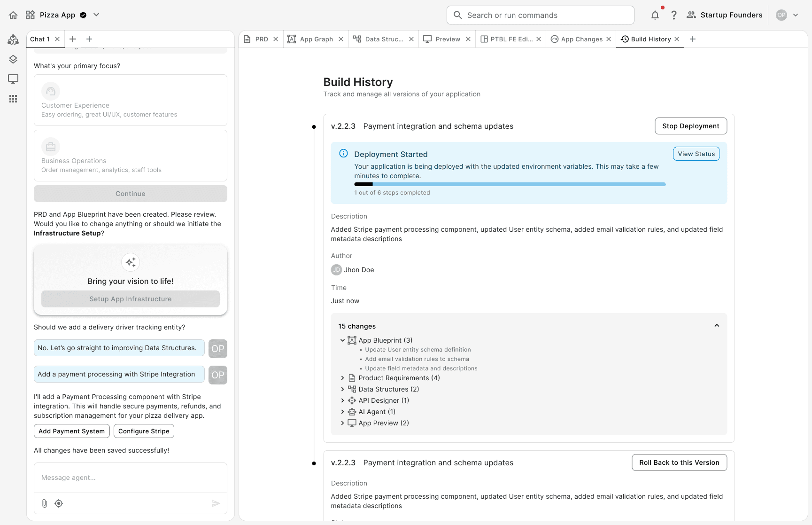Click Setup App Infrastructure button
The image size is (812, 525).
pos(131,299)
